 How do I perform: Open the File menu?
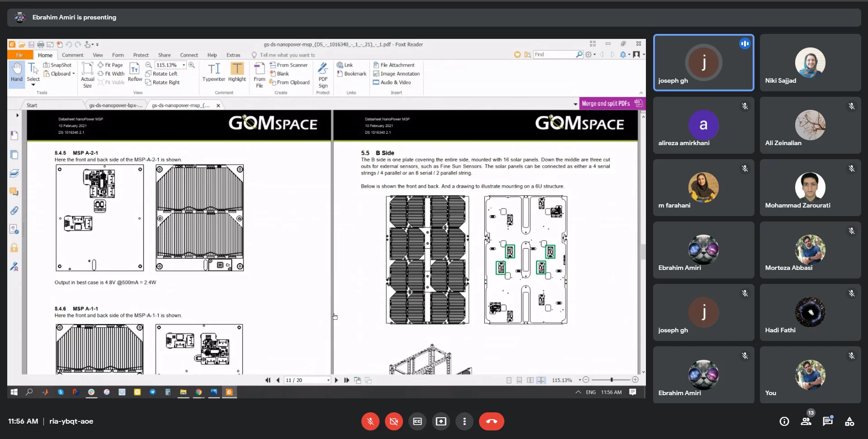click(20, 55)
